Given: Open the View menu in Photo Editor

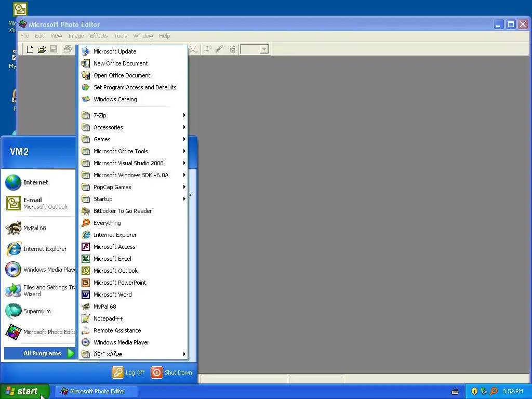Looking at the screenshot, I should pos(56,36).
